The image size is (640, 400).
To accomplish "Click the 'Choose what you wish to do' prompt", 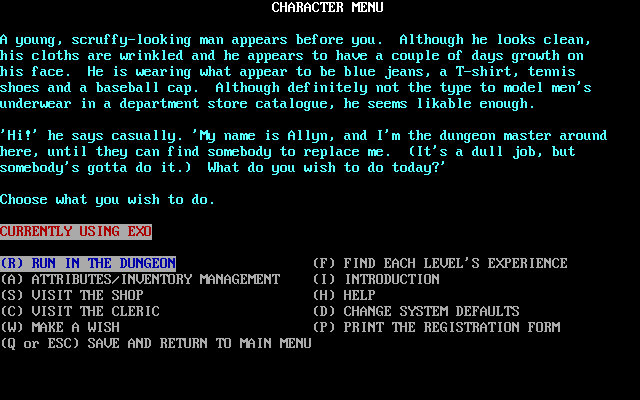I will (107, 200).
